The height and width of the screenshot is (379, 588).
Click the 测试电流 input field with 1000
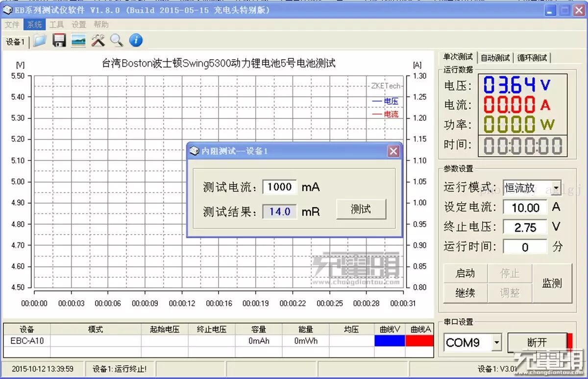280,187
